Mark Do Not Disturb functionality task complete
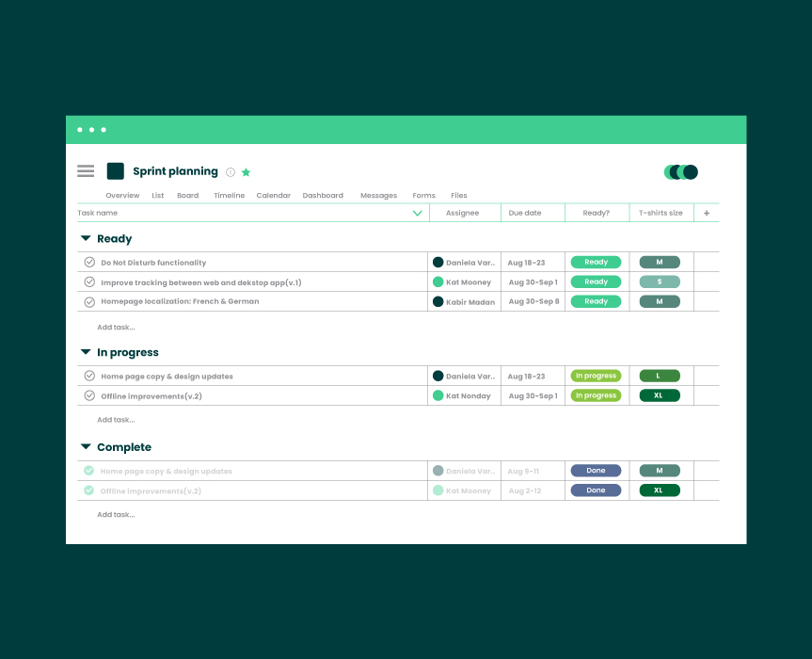812x659 pixels. coord(89,262)
